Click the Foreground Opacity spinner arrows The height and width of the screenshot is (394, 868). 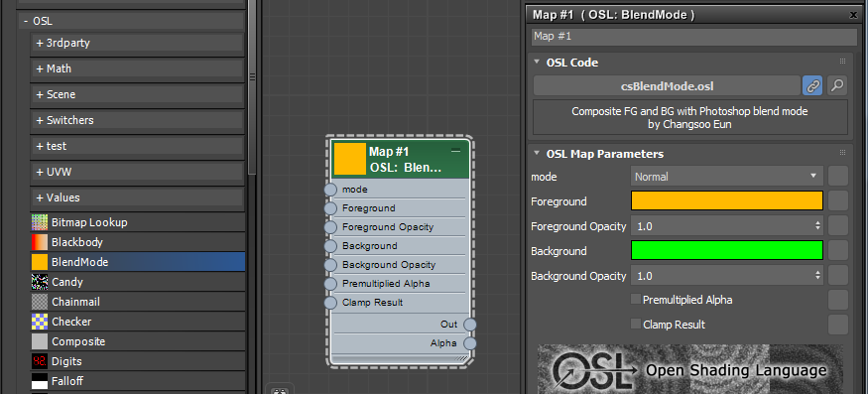click(817, 225)
